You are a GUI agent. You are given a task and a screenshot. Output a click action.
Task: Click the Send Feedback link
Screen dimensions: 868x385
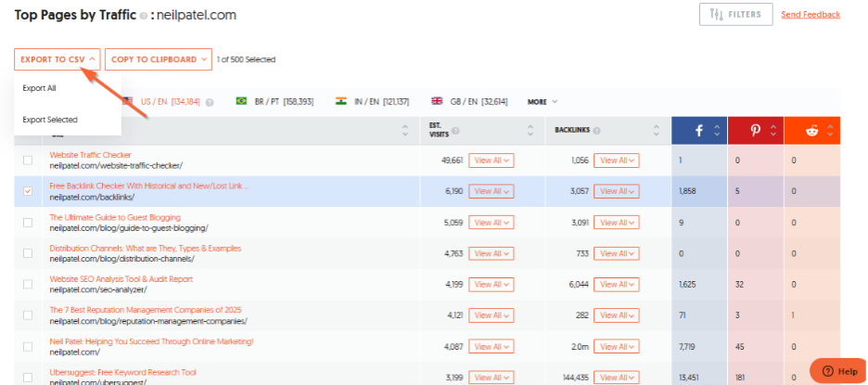811,15
